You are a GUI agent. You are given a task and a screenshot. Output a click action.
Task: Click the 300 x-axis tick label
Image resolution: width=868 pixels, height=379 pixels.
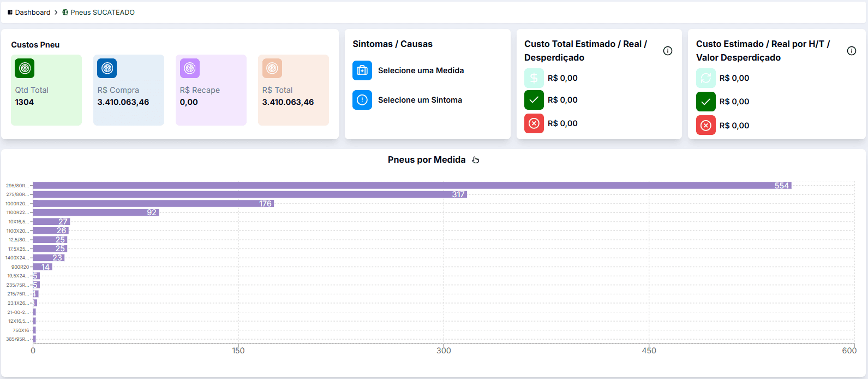(444, 351)
